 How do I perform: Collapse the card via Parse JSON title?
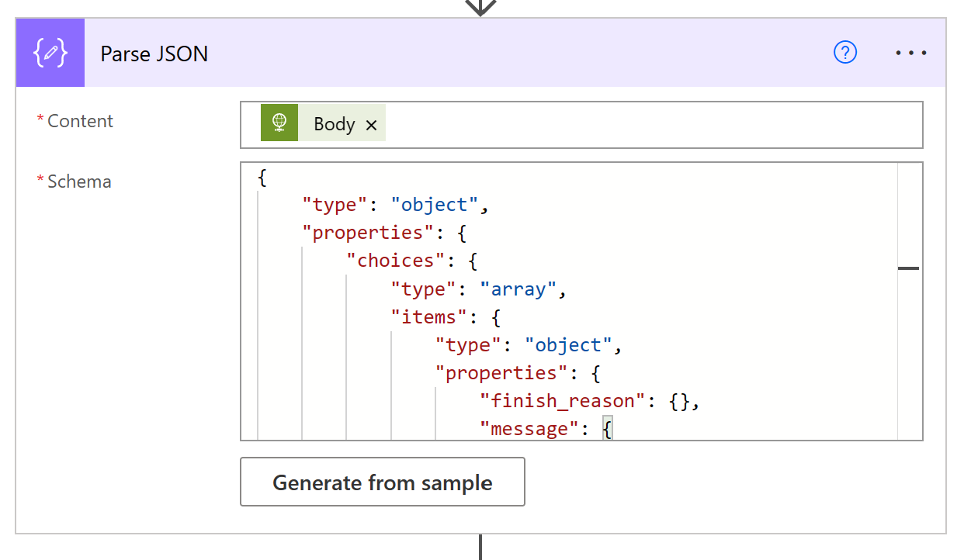pyautogui.click(x=154, y=54)
